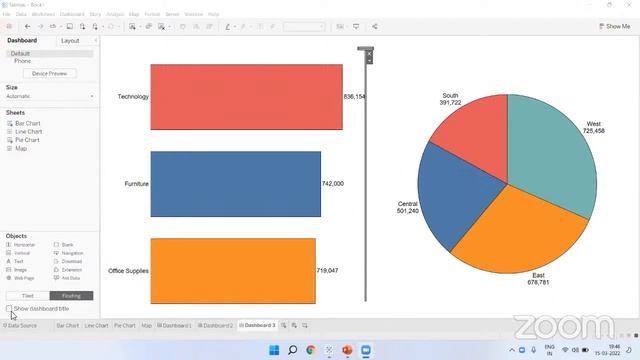Select the Extension object

(68, 270)
